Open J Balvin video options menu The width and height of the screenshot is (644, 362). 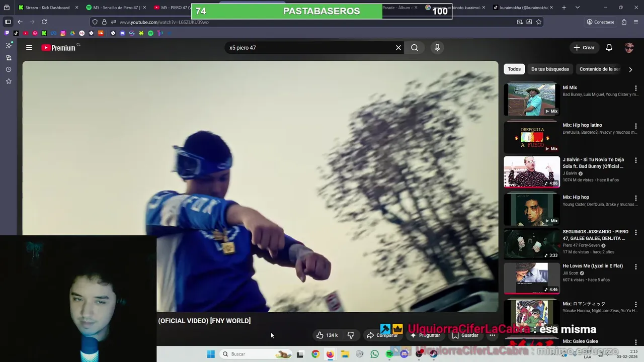pos(635,160)
